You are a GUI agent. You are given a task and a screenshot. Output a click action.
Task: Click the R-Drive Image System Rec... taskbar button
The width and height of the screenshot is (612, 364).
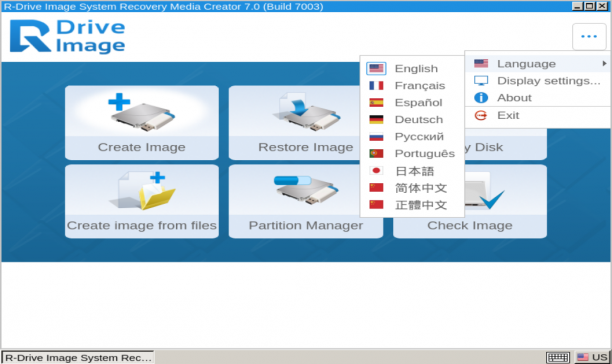pos(78,357)
